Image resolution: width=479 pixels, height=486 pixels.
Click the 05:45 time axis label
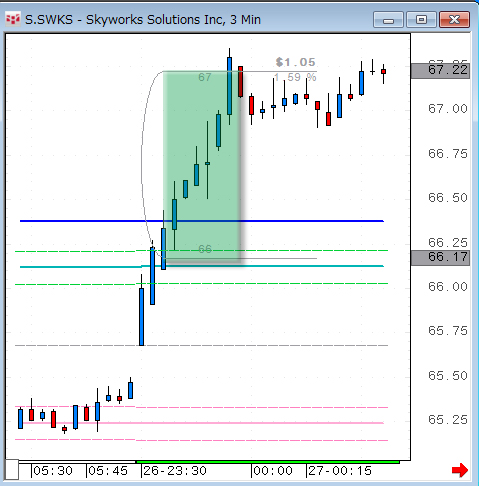[108, 471]
